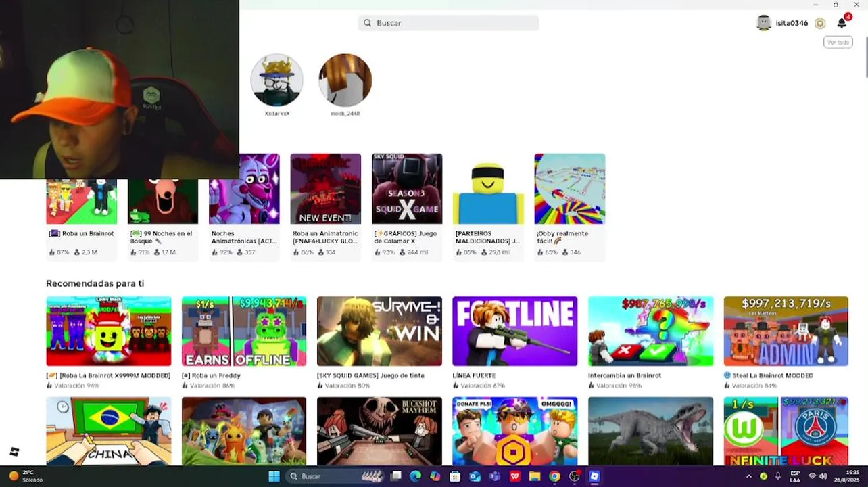This screenshot has height=487, width=868.
Task: Click the Roblox logo in bottom-left corner
Action: coord(14,452)
